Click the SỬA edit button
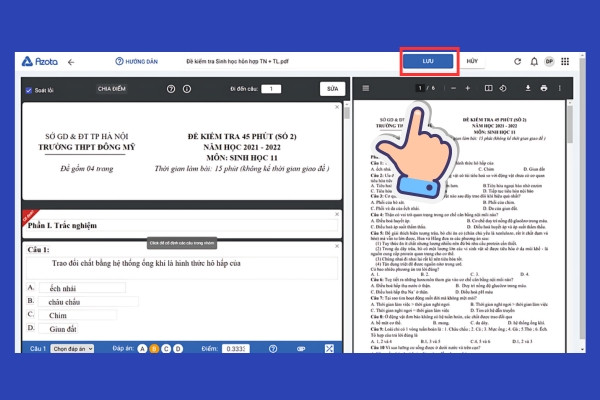The height and width of the screenshot is (400, 600). point(333,89)
